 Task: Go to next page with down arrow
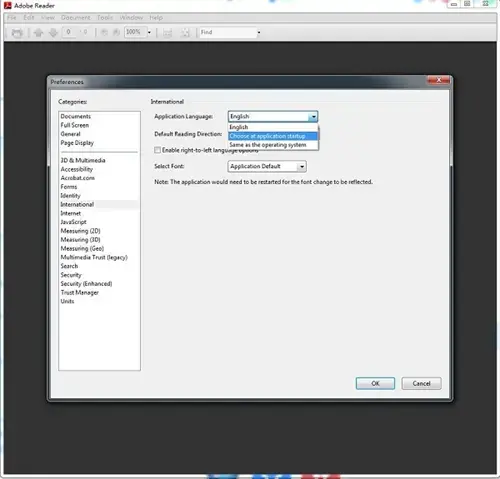tap(53, 33)
